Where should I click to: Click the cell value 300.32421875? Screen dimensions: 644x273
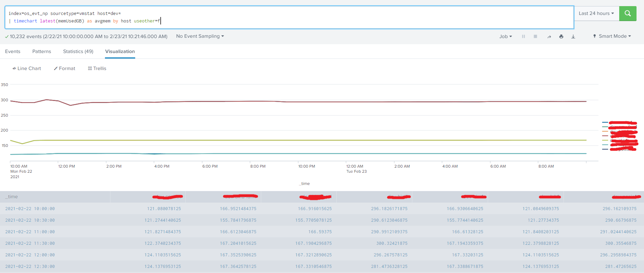click(392, 243)
